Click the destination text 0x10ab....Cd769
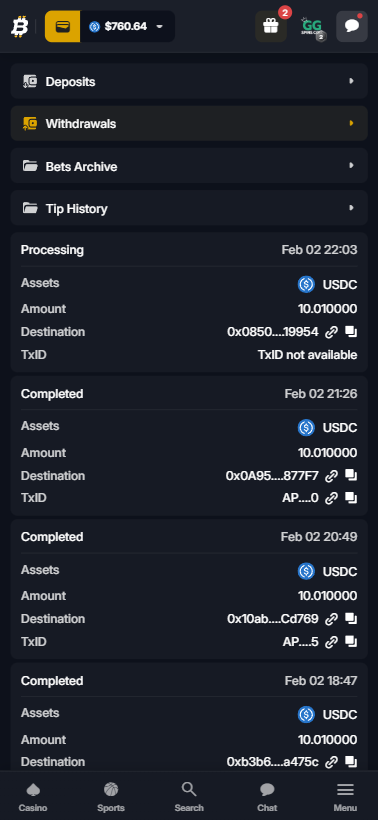 tap(273, 619)
